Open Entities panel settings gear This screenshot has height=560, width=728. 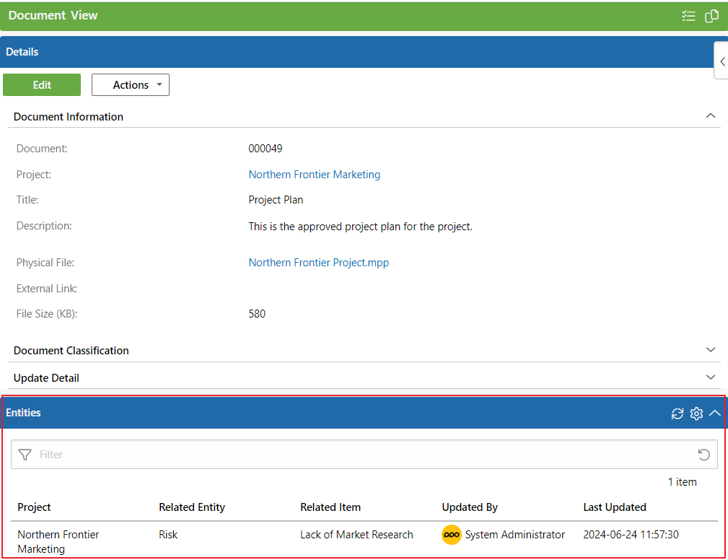[696, 414]
